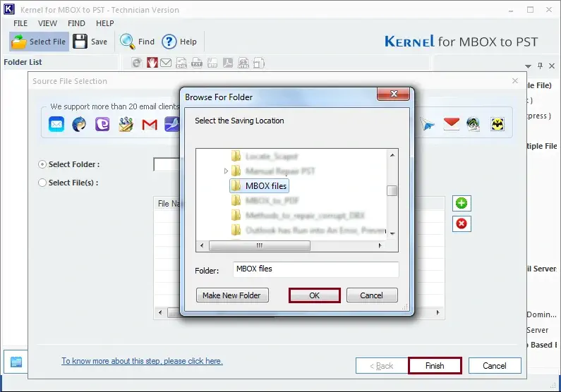Open the 'To know more about this step' link

142,361
